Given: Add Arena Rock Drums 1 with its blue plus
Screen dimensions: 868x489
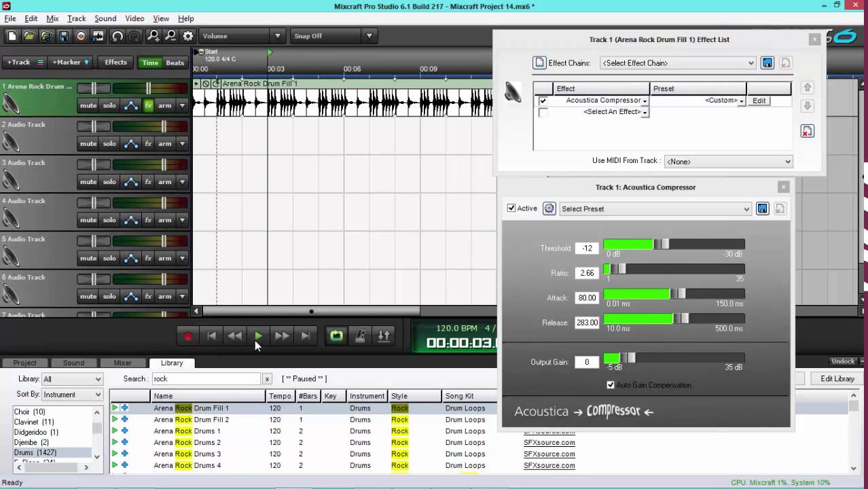Looking at the screenshot, I should click(x=124, y=431).
